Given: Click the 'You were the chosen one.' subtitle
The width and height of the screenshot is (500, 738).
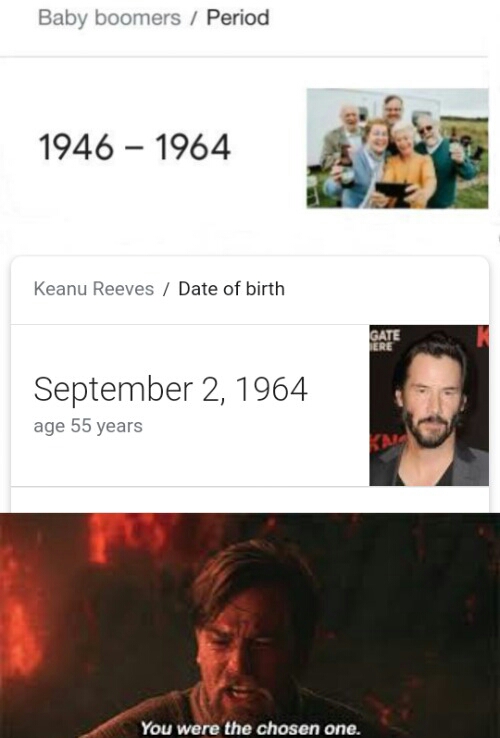Looking at the screenshot, I should [250, 728].
